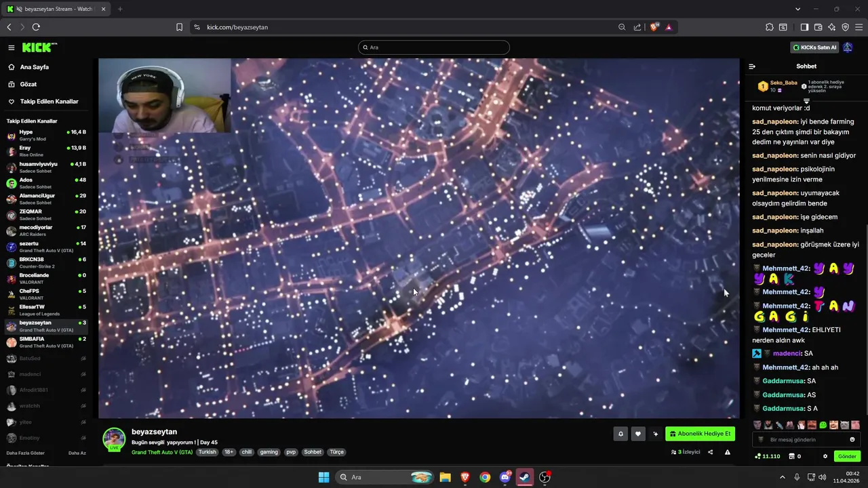The image size is (868, 488).
Task: Click the report warning triangle icon
Action: 728,452
